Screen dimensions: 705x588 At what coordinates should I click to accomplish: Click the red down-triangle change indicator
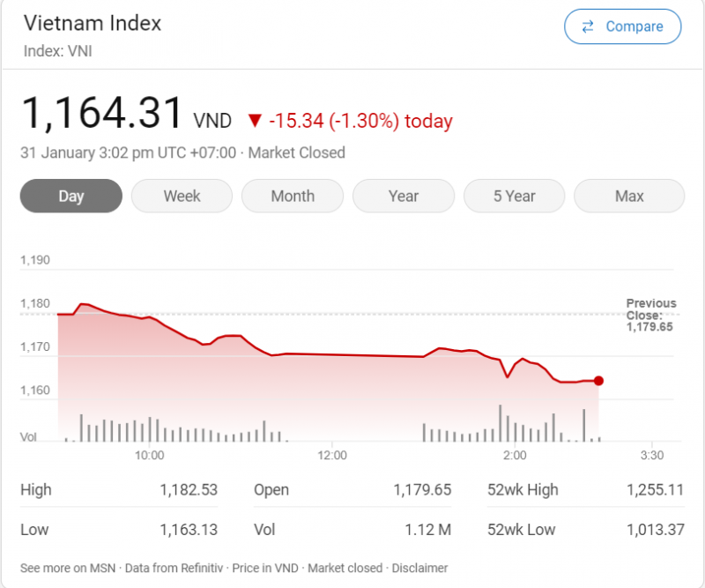[255, 121]
